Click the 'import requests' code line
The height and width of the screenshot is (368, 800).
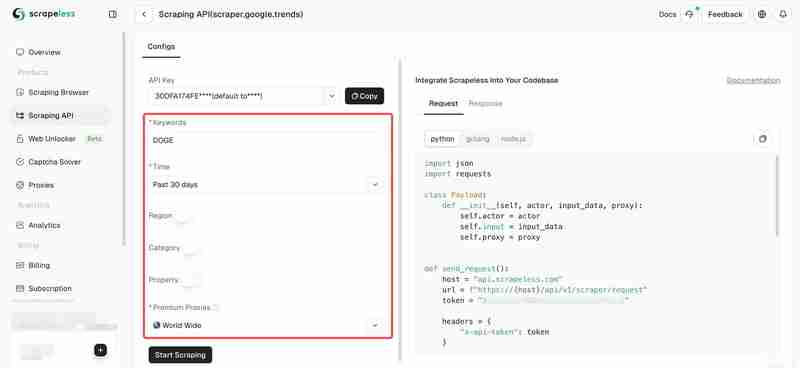click(458, 174)
